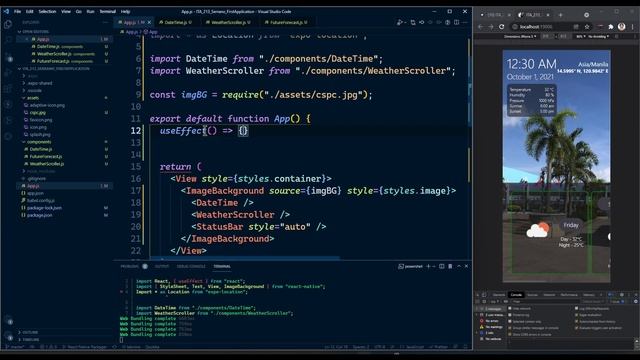Toggle the DevTools device toolbar icon
The image size is (640, 360).
coord(484,295)
